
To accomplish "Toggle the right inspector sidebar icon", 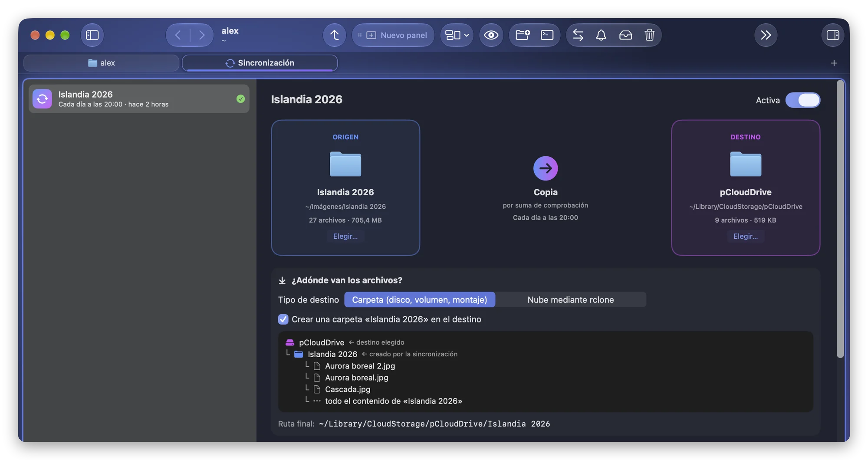I will pos(833,35).
